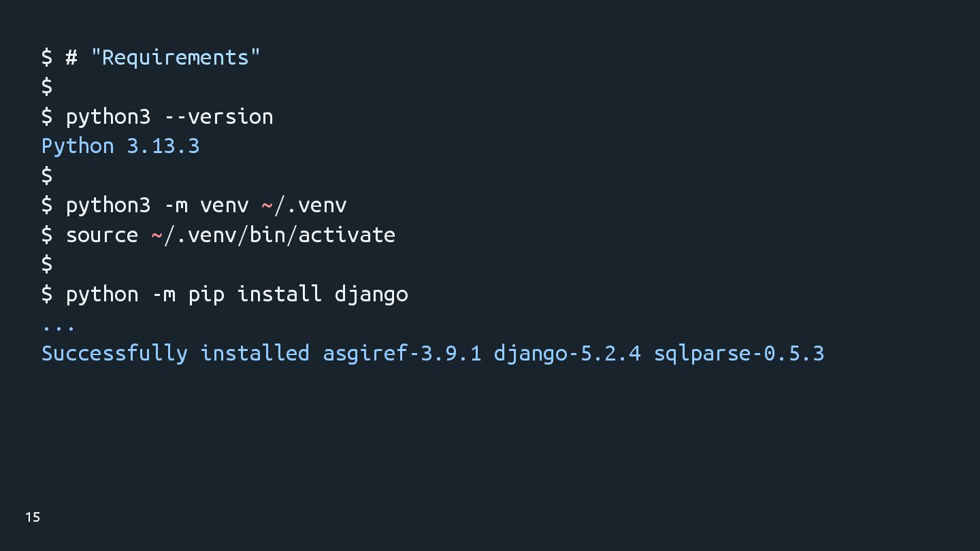Click the empty prompt after Python version output
980x551 pixels.
coord(47,176)
